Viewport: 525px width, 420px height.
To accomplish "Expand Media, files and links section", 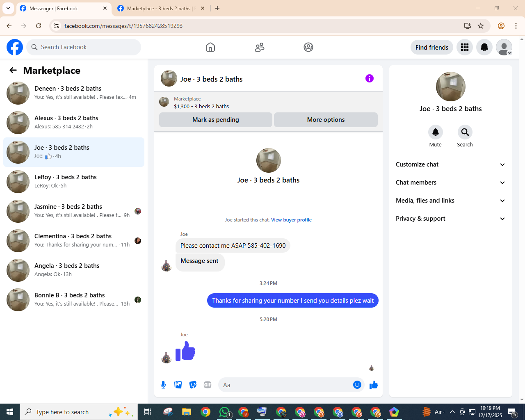I will pos(450,201).
